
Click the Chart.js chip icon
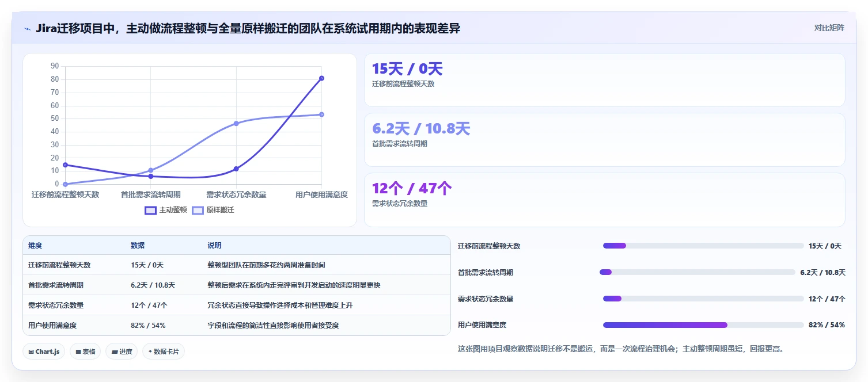click(31, 352)
